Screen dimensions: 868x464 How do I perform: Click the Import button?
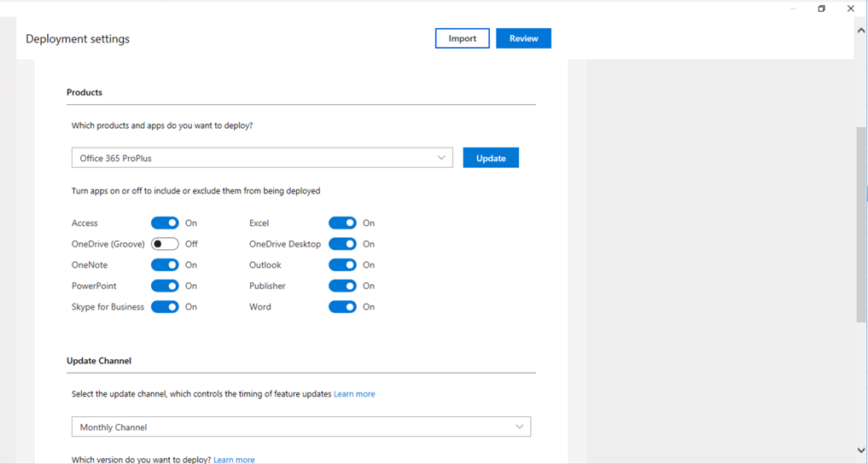(x=463, y=38)
